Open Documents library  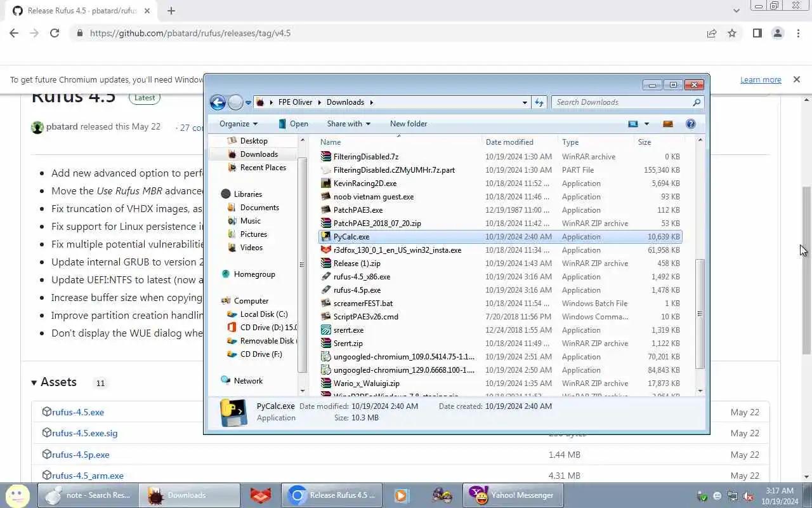pyautogui.click(x=259, y=208)
